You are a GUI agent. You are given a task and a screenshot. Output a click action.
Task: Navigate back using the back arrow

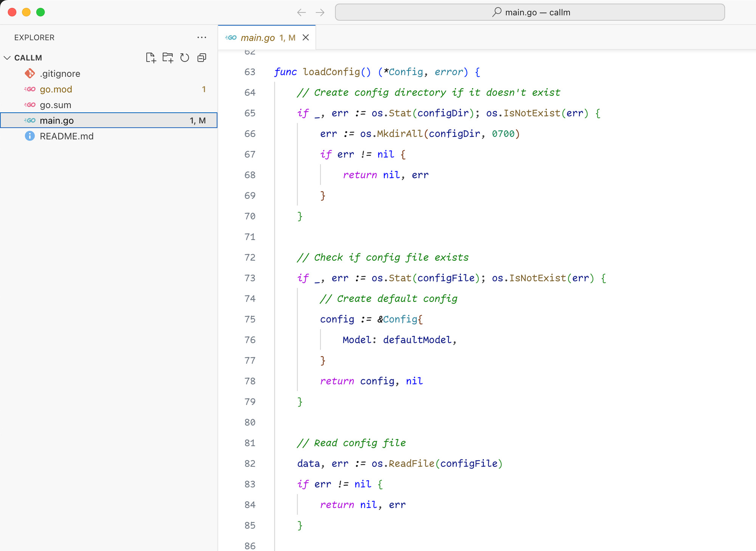pos(301,12)
